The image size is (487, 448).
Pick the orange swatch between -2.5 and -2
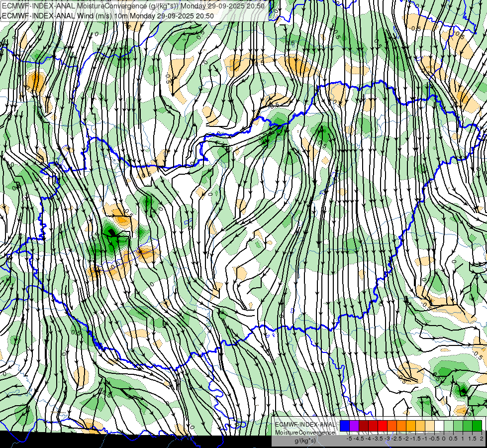pyautogui.click(x=401, y=426)
